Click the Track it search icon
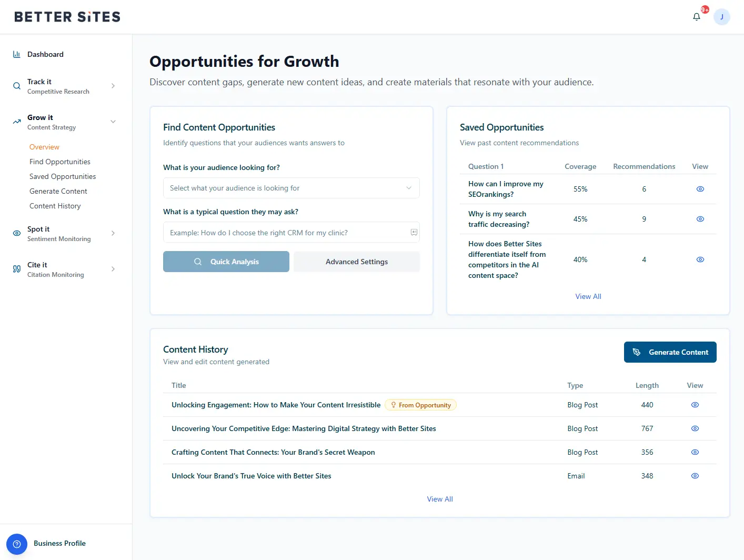The image size is (744, 560). click(17, 86)
